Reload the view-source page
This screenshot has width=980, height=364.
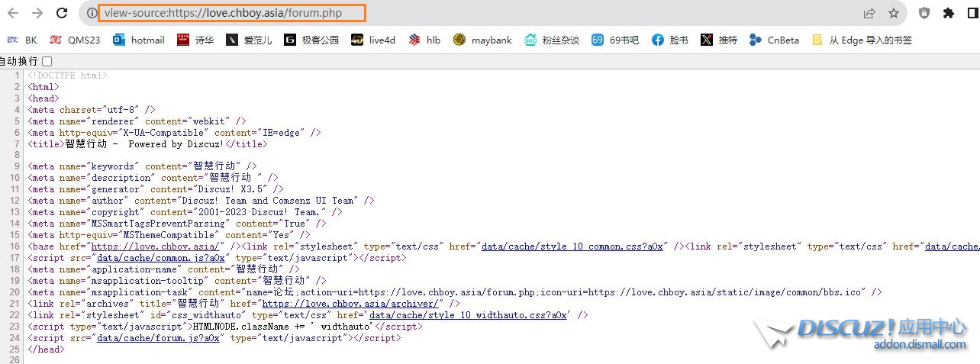click(x=63, y=13)
